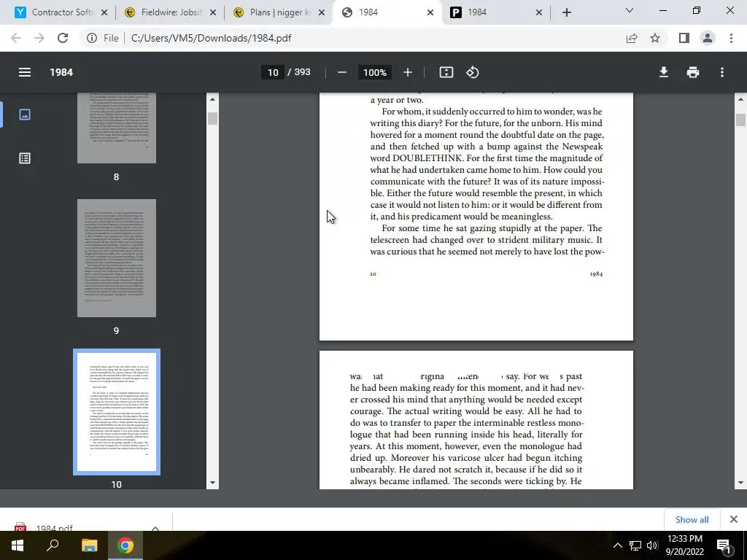Select page 10 thumbnail

click(x=116, y=412)
